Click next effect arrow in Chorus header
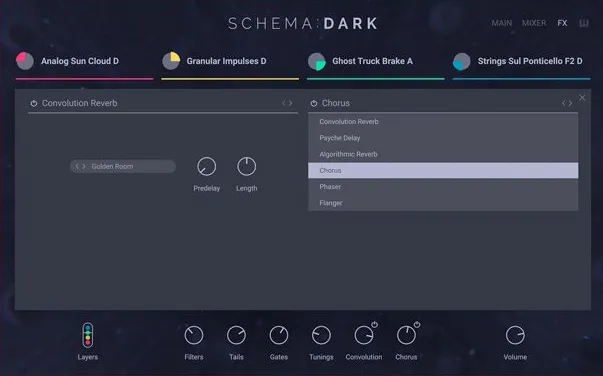This screenshot has height=376, width=603. pos(571,103)
